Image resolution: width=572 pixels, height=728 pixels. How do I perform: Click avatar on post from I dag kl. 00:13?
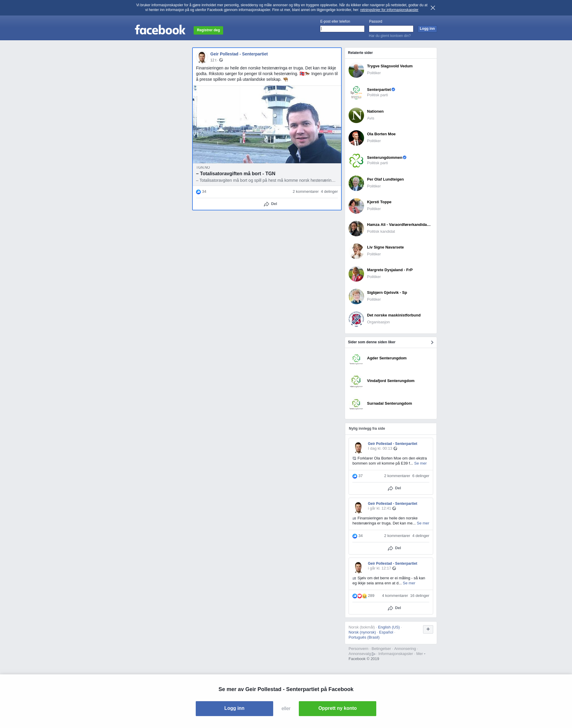(358, 447)
